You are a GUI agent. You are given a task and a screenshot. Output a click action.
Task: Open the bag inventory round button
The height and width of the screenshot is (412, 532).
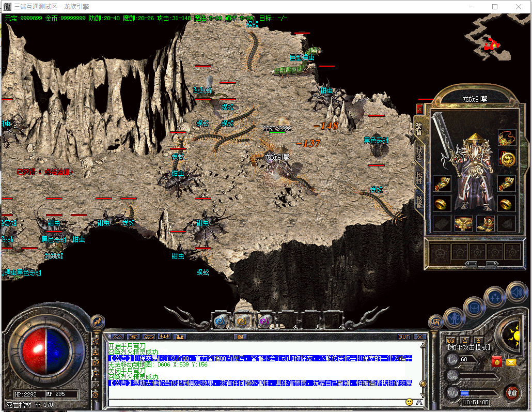[474, 308]
